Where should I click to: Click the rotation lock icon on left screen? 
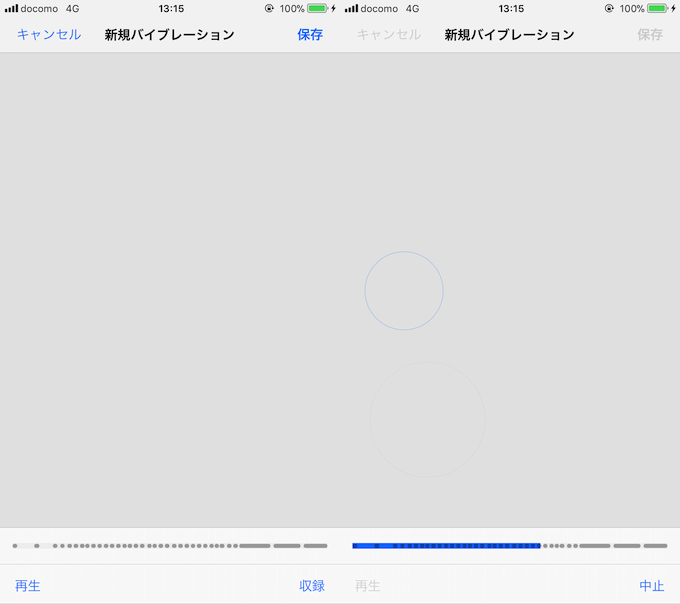pyautogui.click(x=270, y=9)
